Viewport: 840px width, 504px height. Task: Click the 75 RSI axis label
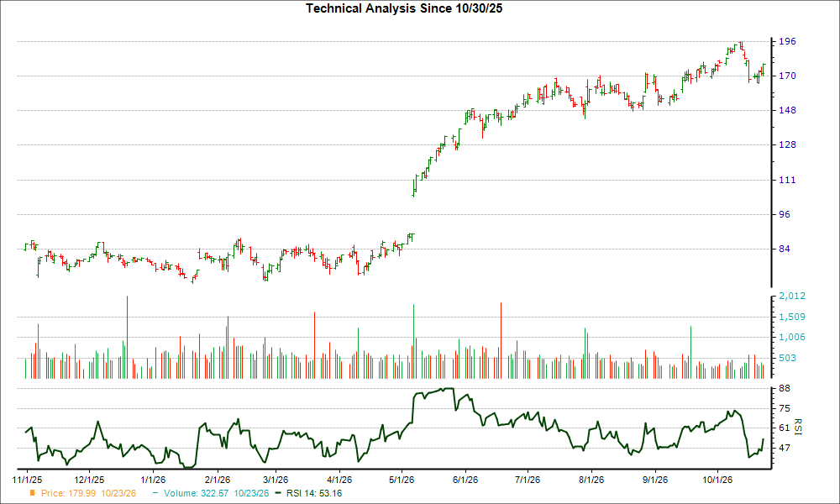point(784,409)
